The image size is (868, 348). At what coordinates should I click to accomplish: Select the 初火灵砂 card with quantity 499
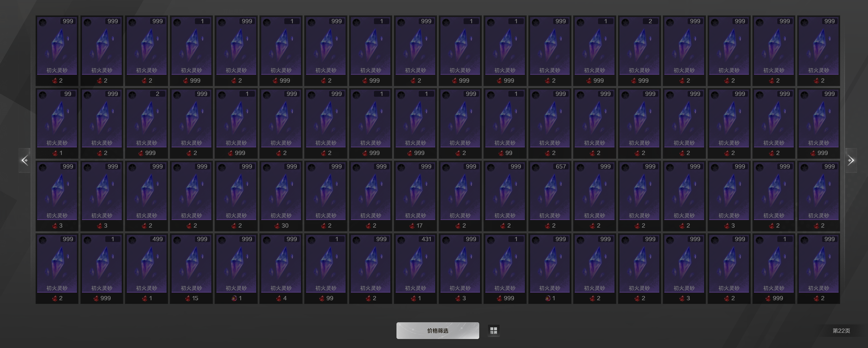147,268
